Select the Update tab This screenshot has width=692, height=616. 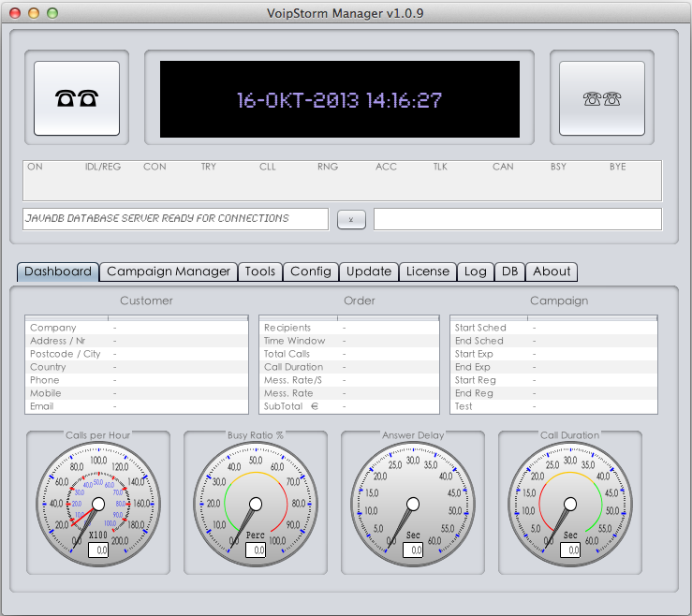pos(369,271)
